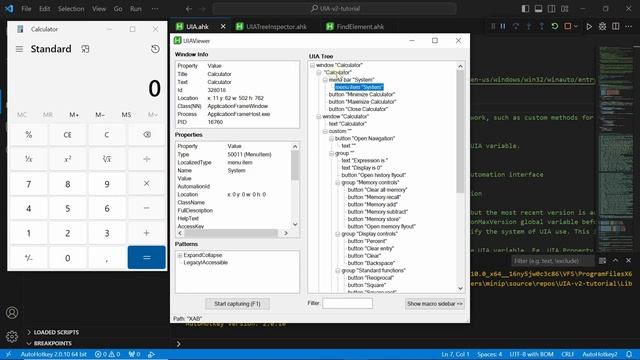Click Calculator number 5 key
The image size is (640, 360).
pyautogui.click(x=67, y=209)
